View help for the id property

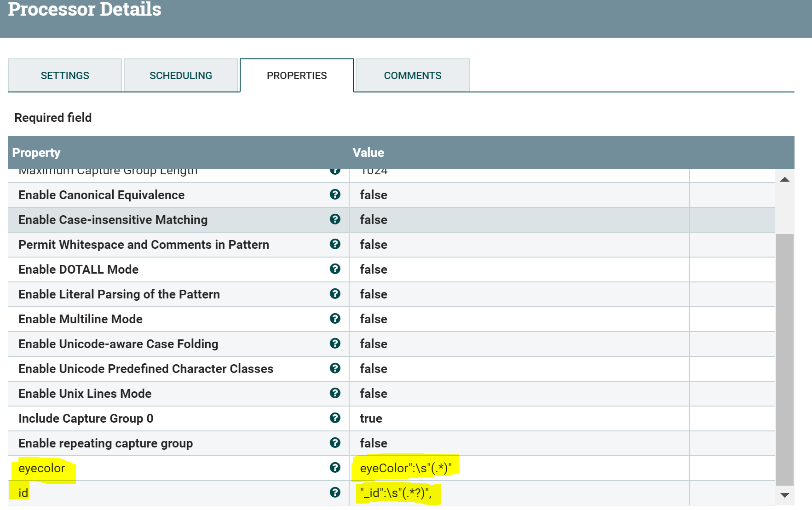click(335, 493)
